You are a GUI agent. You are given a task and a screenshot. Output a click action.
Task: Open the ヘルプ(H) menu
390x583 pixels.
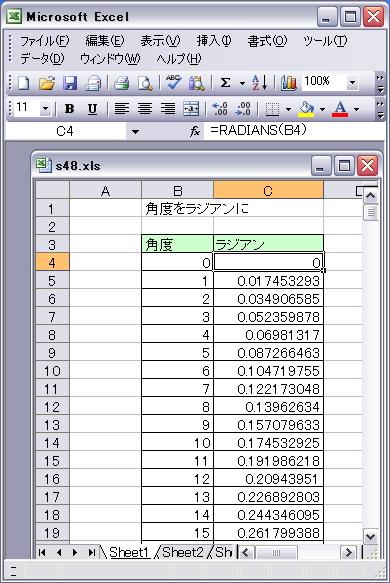(178, 58)
